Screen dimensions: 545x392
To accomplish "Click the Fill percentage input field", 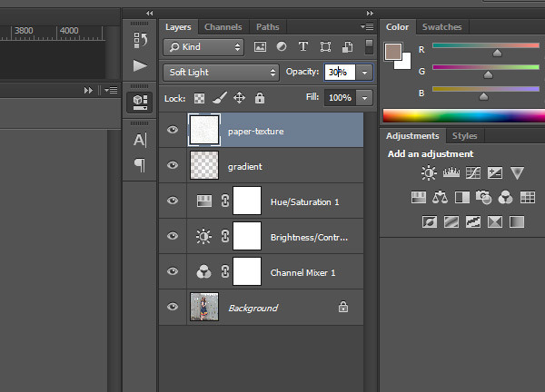I will pos(339,97).
